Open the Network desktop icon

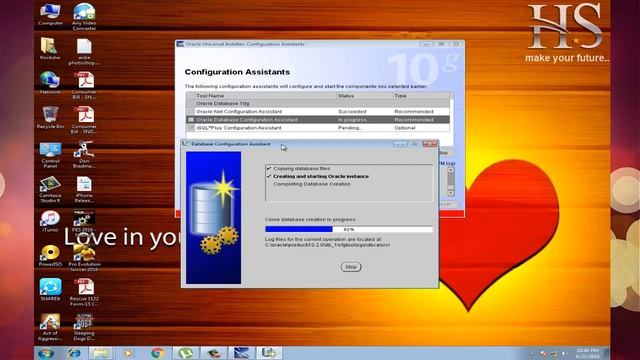pyautogui.click(x=50, y=83)
